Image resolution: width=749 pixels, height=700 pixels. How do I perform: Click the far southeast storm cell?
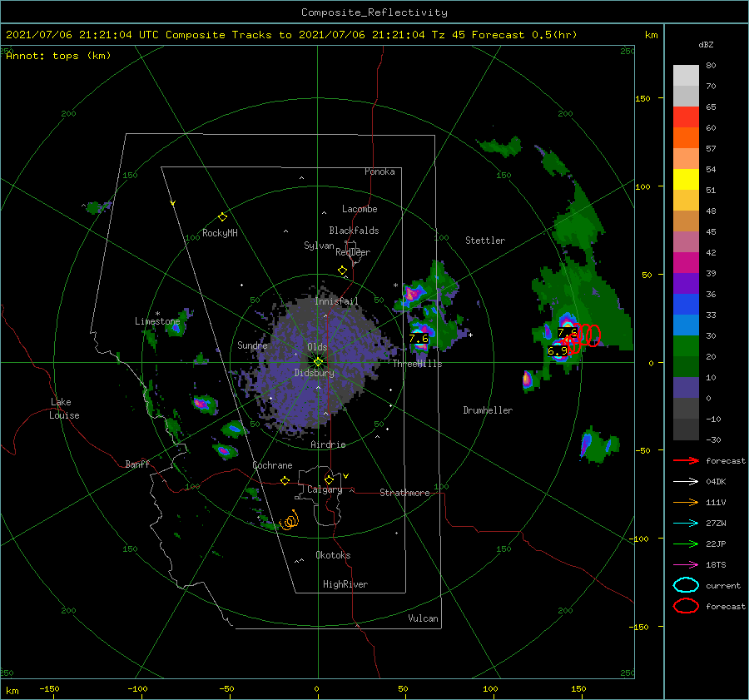click(598, 446)
